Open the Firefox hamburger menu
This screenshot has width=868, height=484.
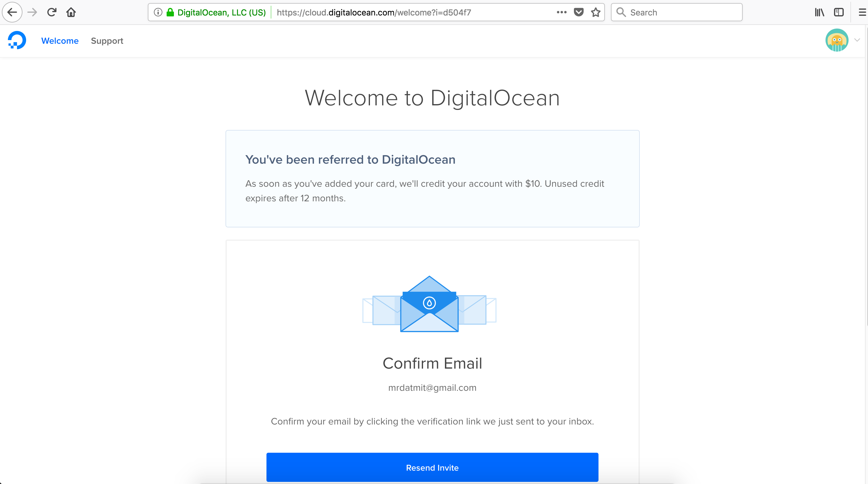tap(863, 12)
